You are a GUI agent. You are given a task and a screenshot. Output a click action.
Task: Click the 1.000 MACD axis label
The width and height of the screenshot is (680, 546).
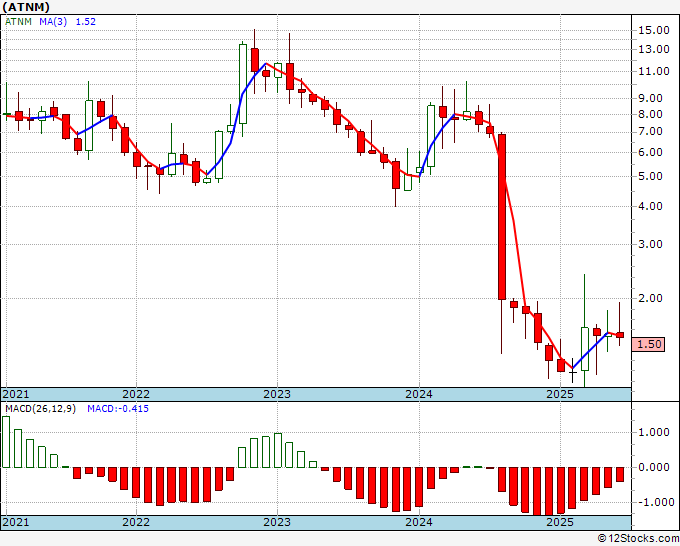654,432
